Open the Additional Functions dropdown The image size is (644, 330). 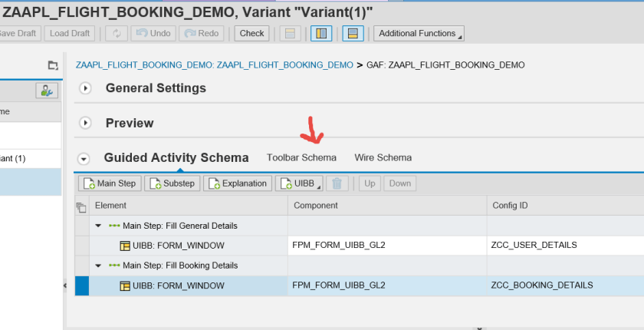tap(419, 33)
